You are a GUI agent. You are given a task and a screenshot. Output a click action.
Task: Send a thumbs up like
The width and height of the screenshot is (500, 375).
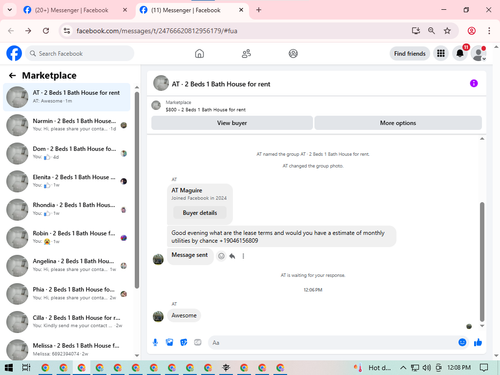coord(478,342)
